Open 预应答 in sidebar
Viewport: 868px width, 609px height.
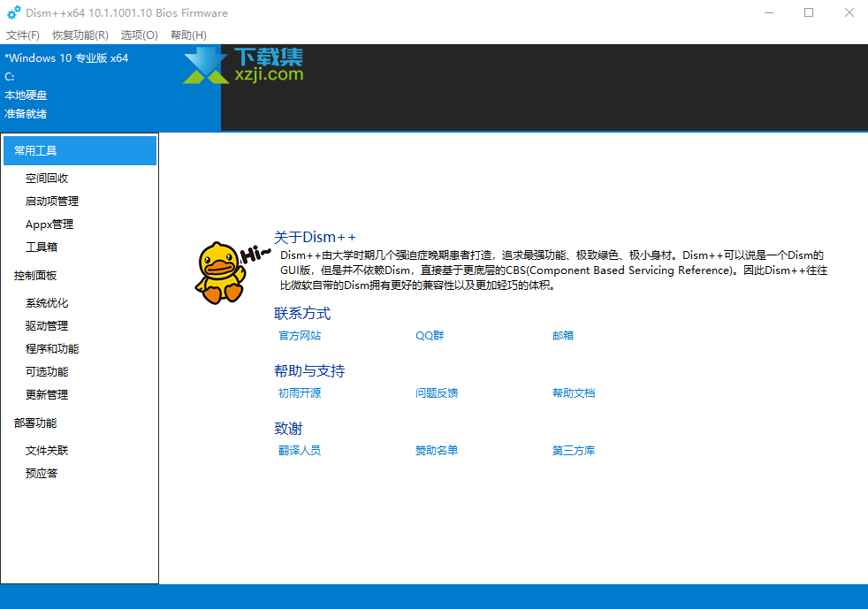click(42, 474)
